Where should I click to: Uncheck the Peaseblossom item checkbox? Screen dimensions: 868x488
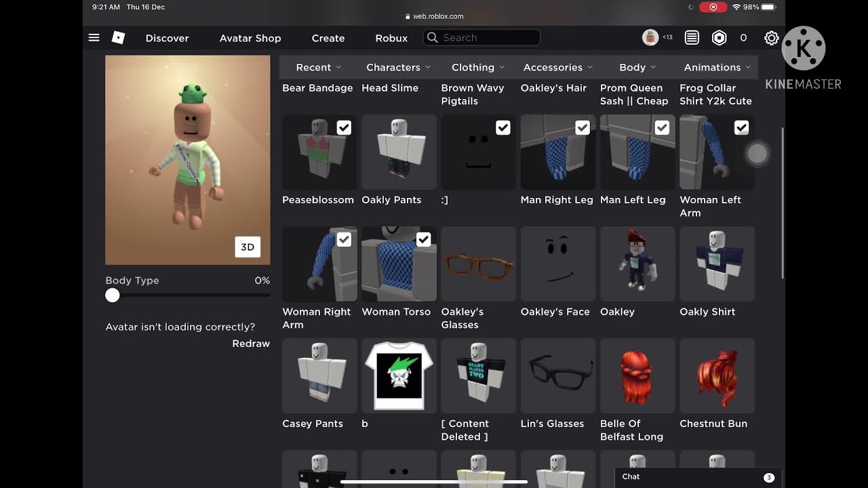click(344, 127)
